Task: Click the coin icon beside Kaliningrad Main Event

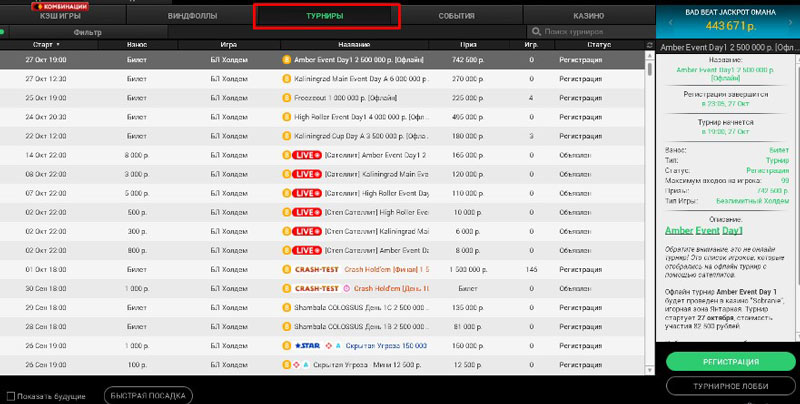Action: pos(287,79)
